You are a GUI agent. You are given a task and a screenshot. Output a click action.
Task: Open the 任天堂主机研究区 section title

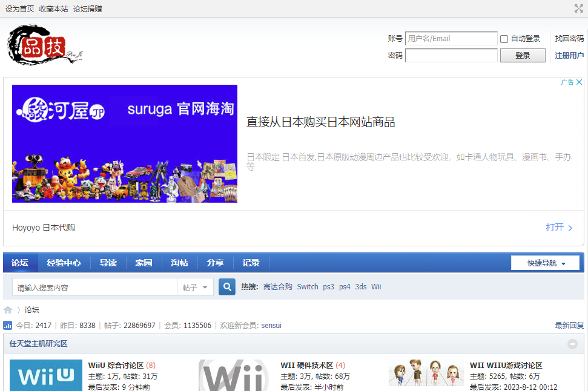tap(38, 343)
